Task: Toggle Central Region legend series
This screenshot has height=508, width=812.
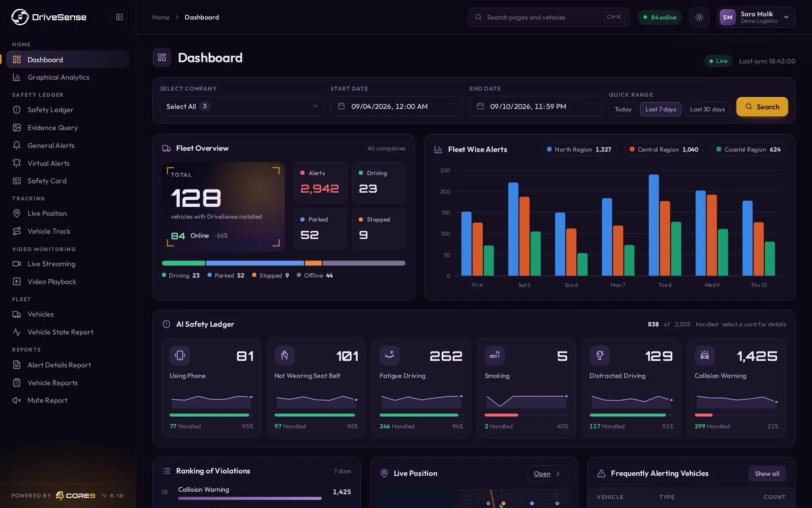Action: (663, 149)
